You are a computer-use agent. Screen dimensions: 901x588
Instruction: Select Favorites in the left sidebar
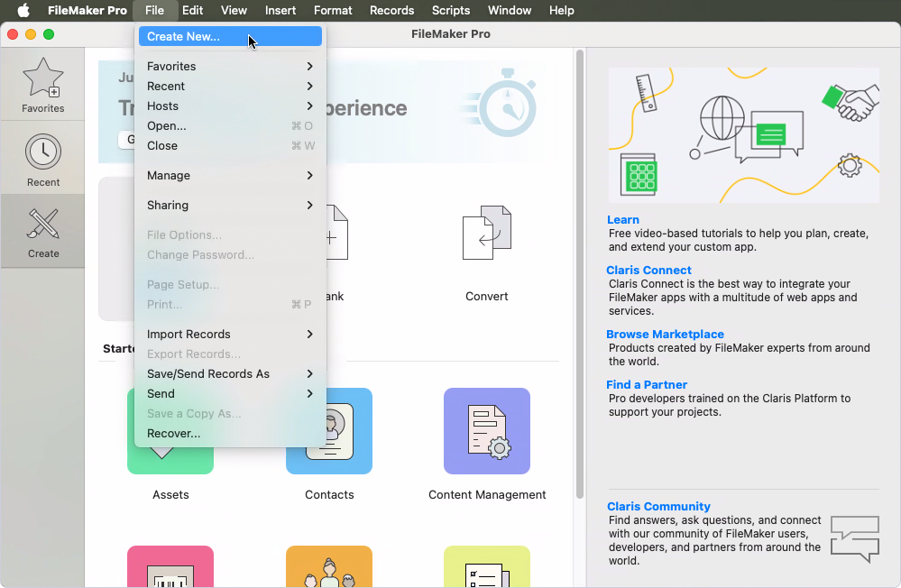tap(42, 84)
